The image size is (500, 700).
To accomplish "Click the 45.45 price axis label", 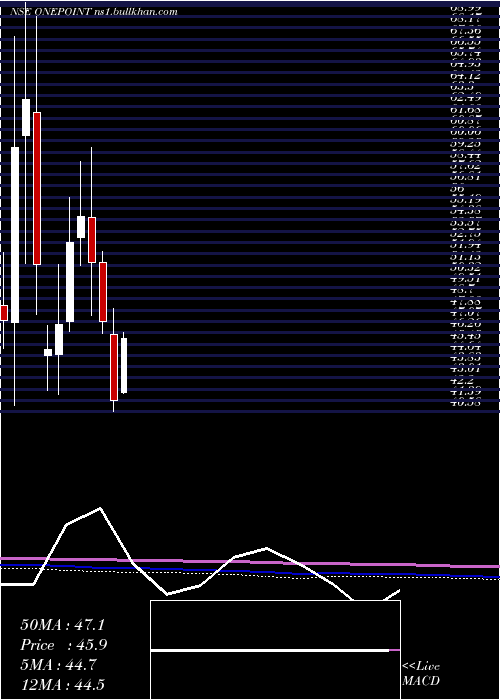I will (466, 335).
